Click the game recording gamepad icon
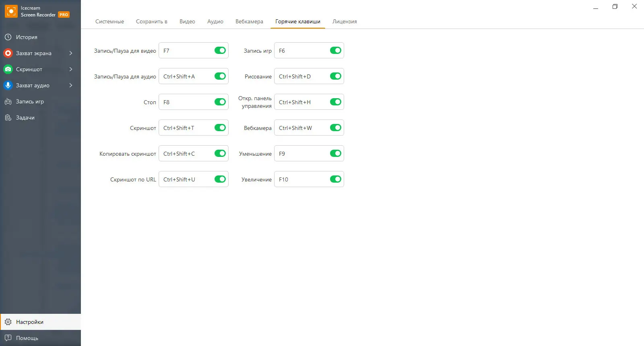 point(8,101)
